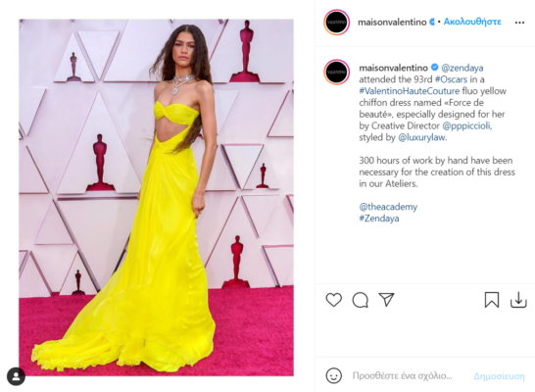The width and height of the screenshot is (535, 392).
Task: Visit the @luxurylaw profile link
Action: tap(421, 137)
